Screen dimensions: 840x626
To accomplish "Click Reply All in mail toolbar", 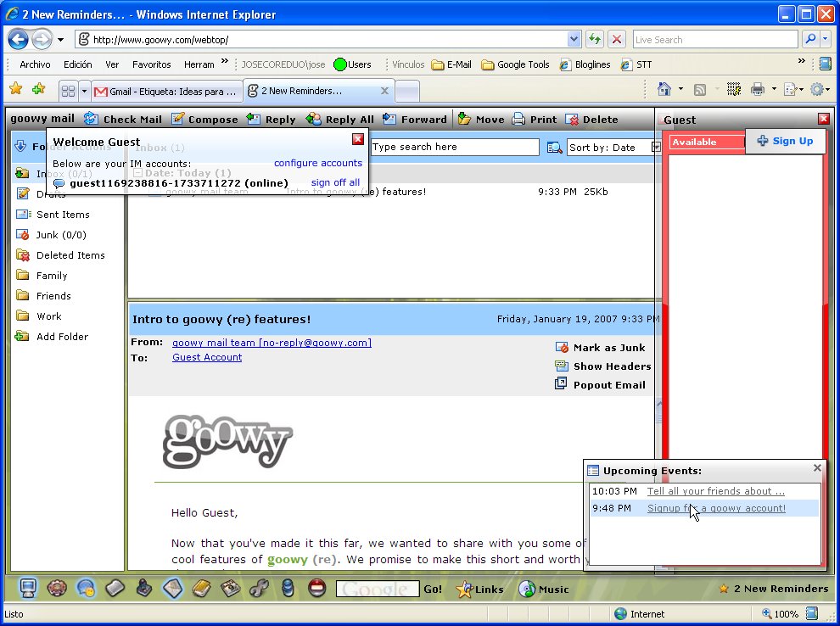I will 339,119.
